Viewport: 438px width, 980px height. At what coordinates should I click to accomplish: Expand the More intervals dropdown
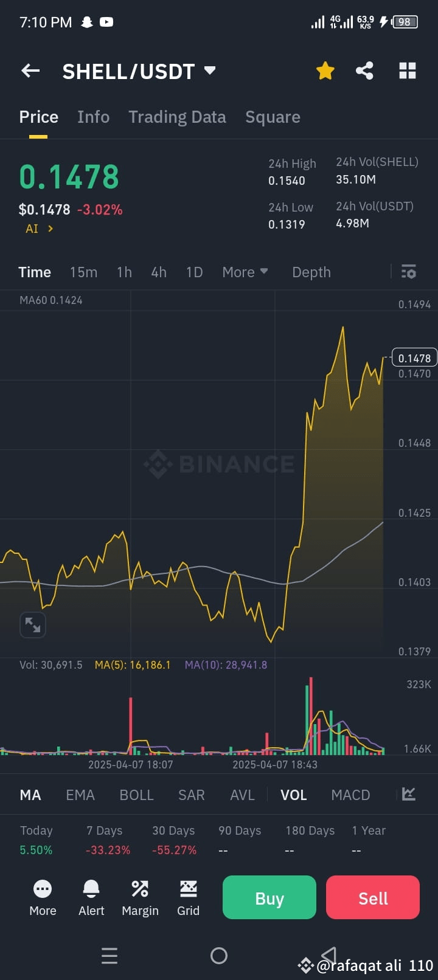(x=245, y=272)
